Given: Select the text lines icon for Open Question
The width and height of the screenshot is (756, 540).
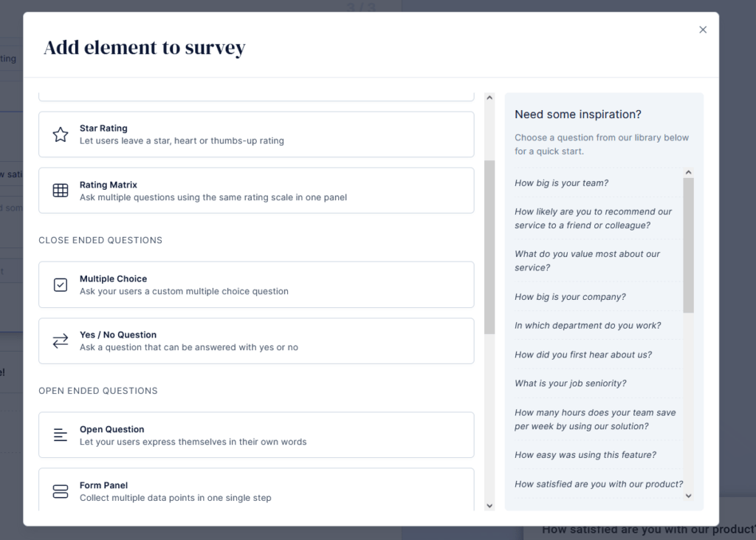Looking at the screenshot, I should pos(60,435).
